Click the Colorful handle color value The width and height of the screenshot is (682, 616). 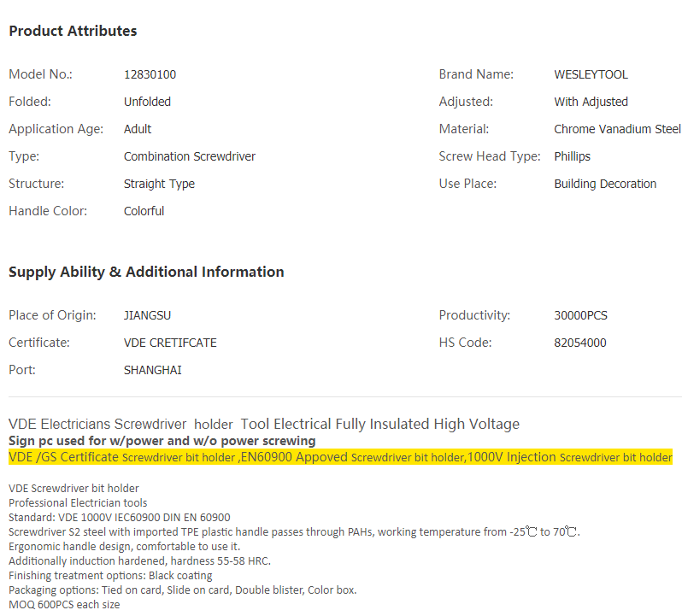click(x=144, y=211)
